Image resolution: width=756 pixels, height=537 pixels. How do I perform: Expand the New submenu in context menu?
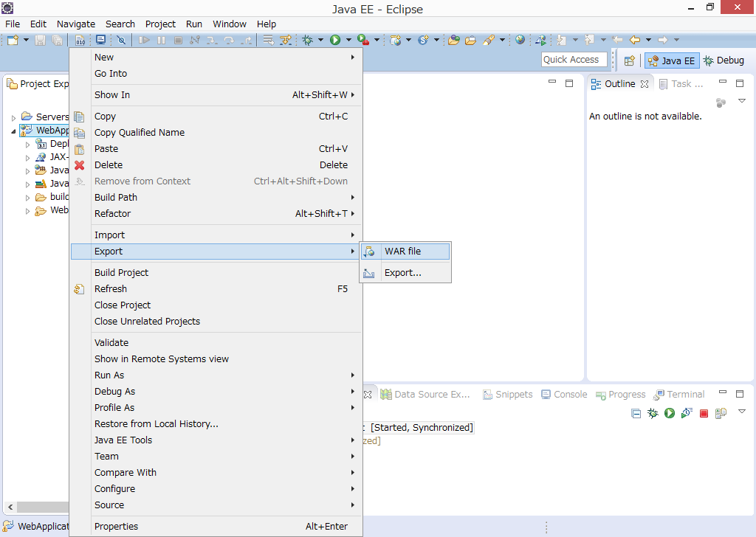coord(216,58)
